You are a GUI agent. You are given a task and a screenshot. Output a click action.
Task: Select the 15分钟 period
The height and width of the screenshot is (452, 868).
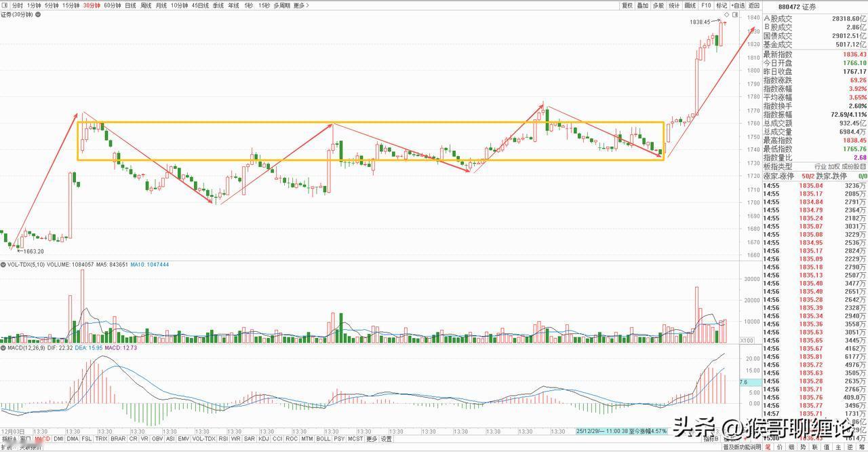coord(71,5)
